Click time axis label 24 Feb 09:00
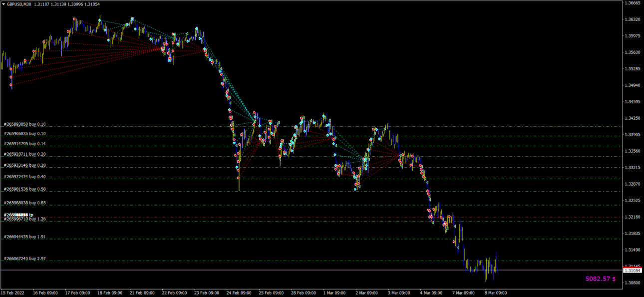644x297 pixels. 239,293
